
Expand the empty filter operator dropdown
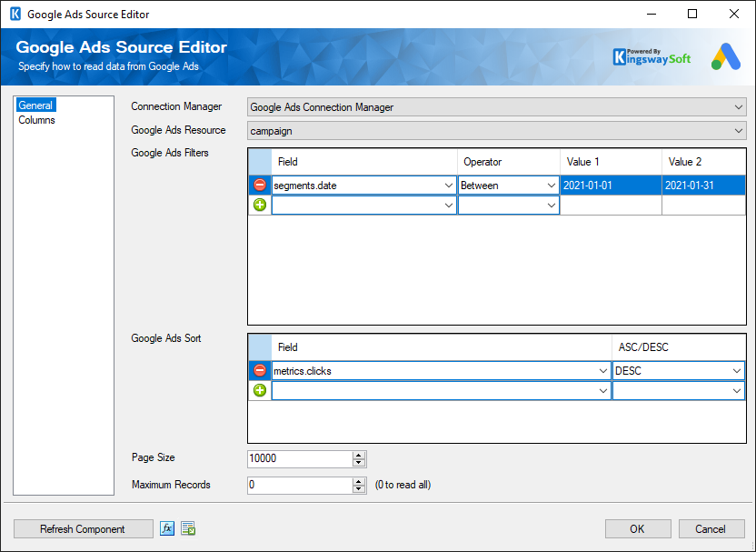(551, 206)
